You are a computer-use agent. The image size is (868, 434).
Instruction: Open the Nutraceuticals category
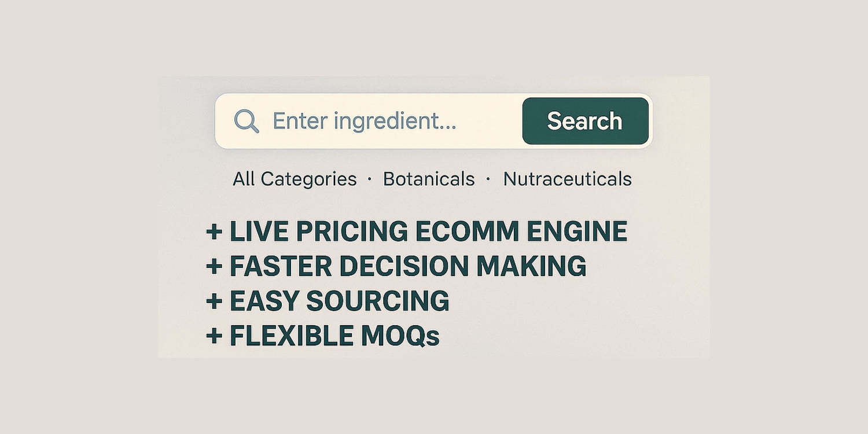(567, 179)
